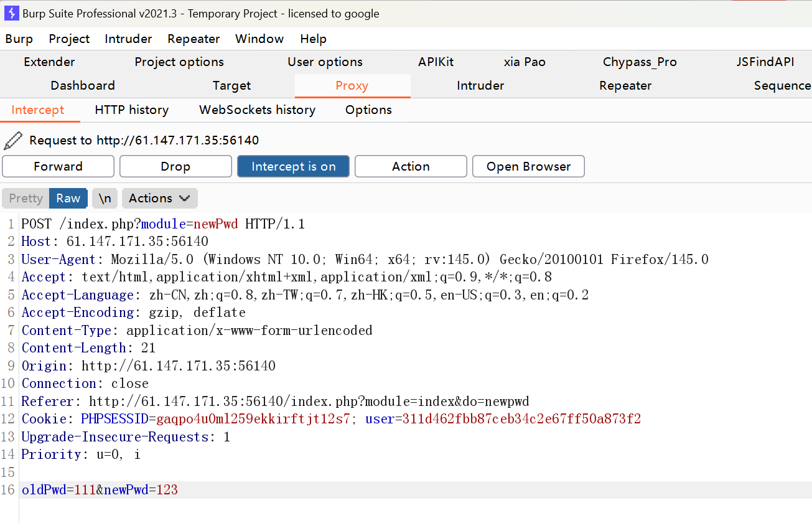Viewport: 812px width, 523px height.
Task: Toggle the \n non-printable characters button
Action: (x=105, y=198)
